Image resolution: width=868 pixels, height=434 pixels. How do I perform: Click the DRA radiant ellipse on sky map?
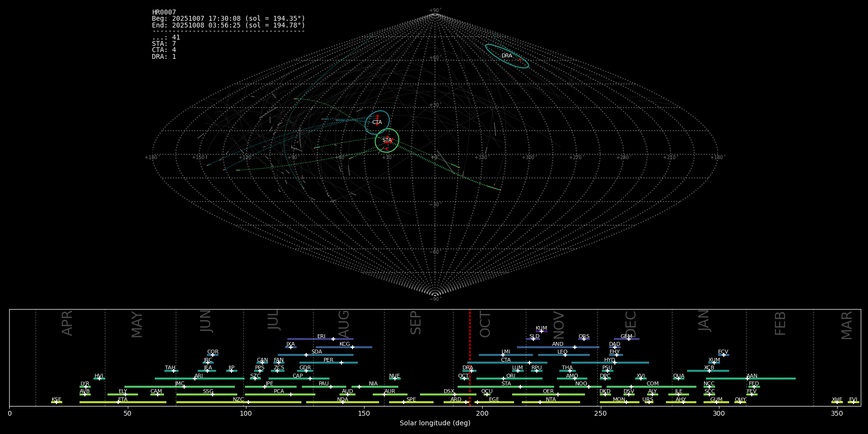pos(507,56)
